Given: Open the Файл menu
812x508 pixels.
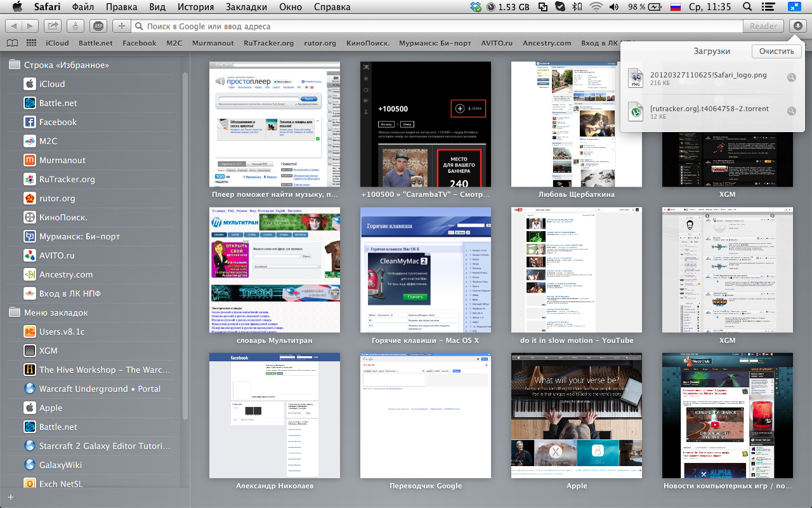Looking at the screenshot, I should pos(84,7).
